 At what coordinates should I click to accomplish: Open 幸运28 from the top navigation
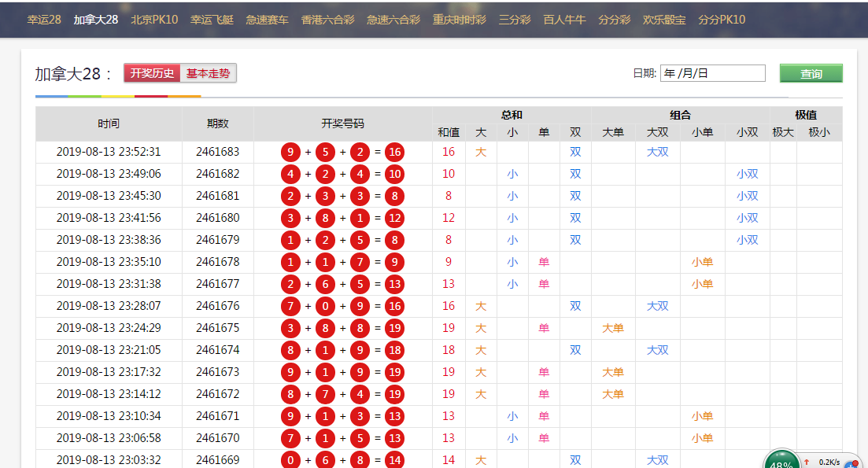[x=44, y=20]
